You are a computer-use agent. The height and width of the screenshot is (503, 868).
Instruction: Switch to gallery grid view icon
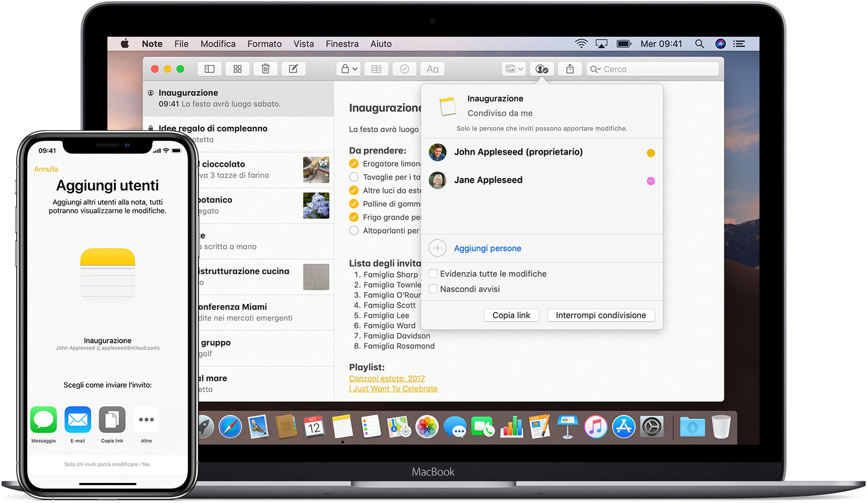point(238,69)
